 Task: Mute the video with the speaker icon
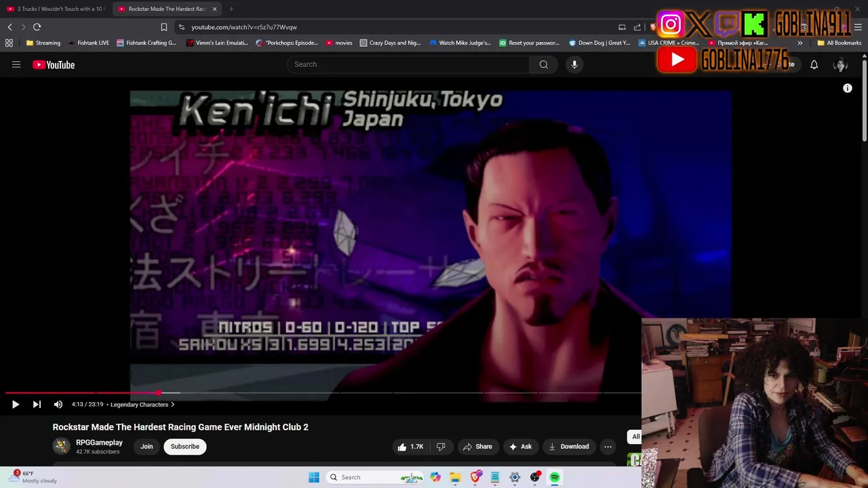(x=58, y=405)
